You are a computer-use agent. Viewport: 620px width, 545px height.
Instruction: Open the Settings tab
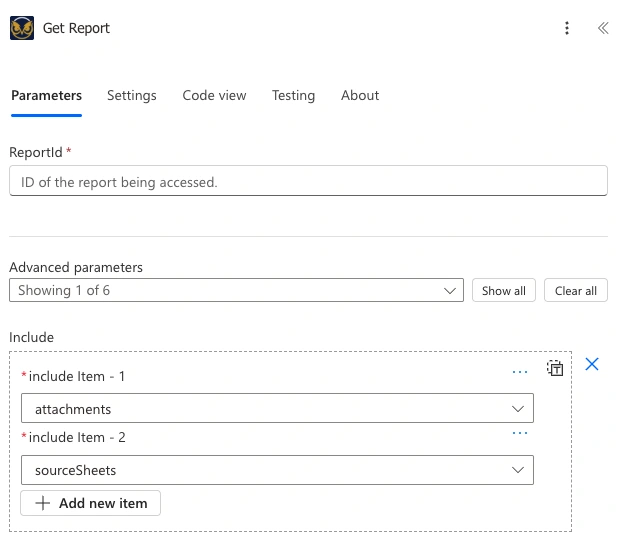(x=132, y=95)
